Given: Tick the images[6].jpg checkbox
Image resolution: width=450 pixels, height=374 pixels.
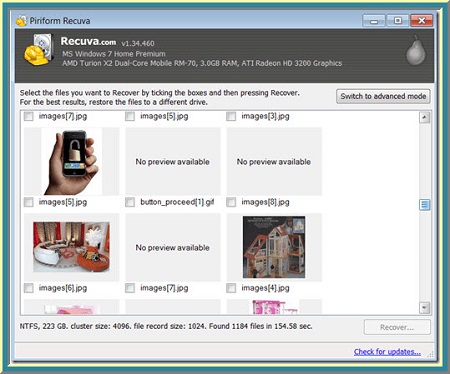Looking at the screenshot, I should click(x=29, y=288).
